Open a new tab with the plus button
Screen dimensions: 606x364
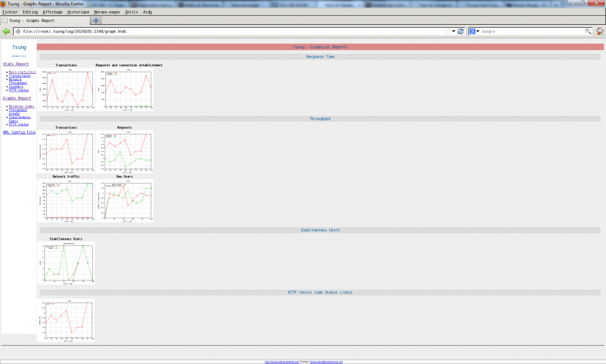(96, 21)
